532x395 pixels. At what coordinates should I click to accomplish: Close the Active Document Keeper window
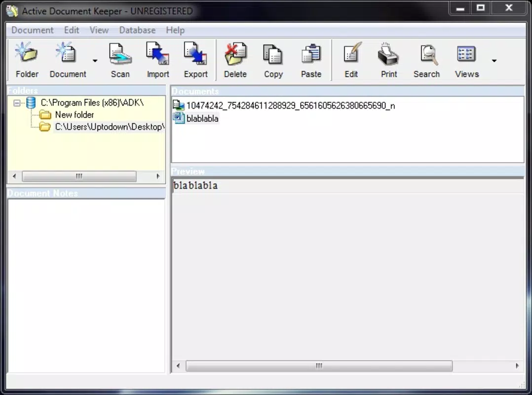[509, 8]
